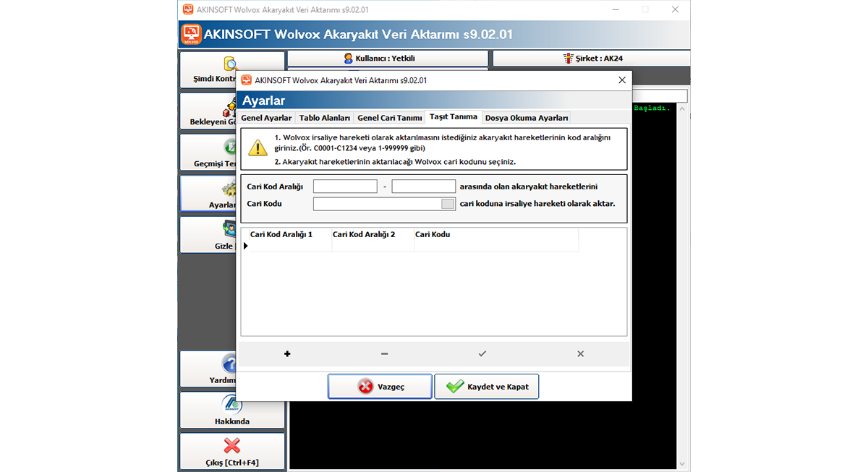
Task: Click the checkmark icon to confirm edit
Action: 482,354
